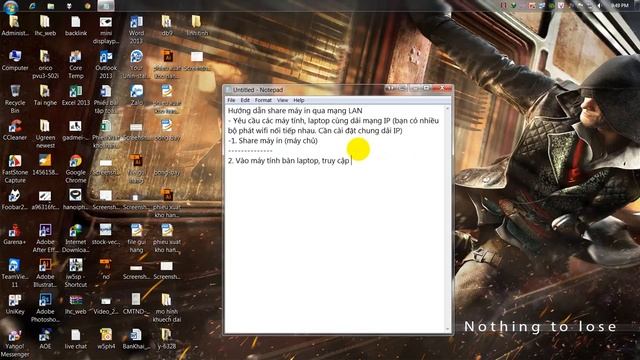Viewport: 640px width, 360px height.
Task: Open the hanoiph file icon
Action: click(x=76, y=200)
